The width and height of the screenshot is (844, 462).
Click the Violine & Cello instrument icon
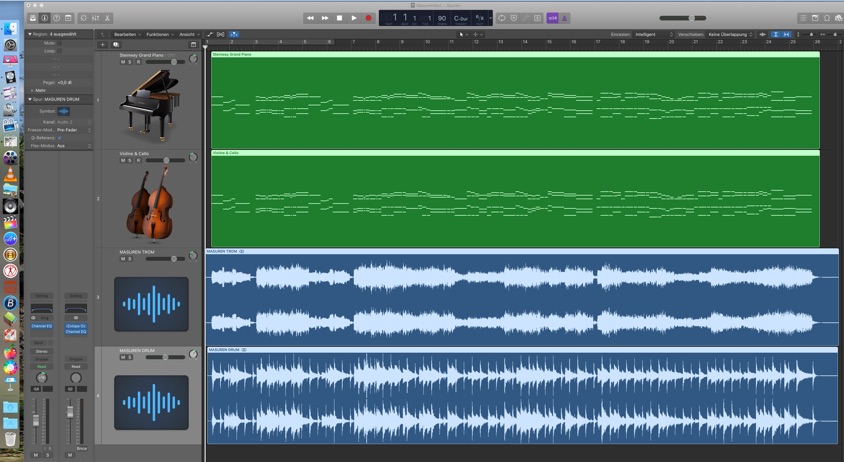[x=151, y=205]
